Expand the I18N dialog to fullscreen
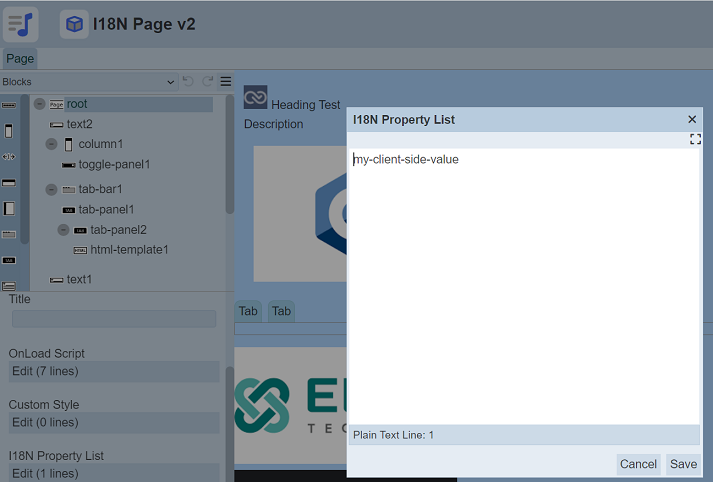 pyautogui.click(x=695, y=140)
